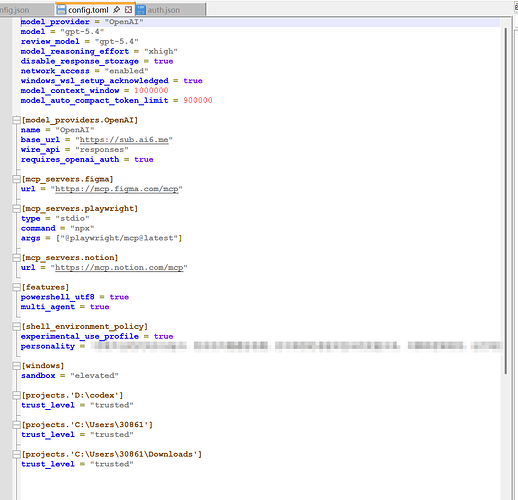518x500 pixels.
Task: Click the multi_agent key
Action: pos(48,307)
